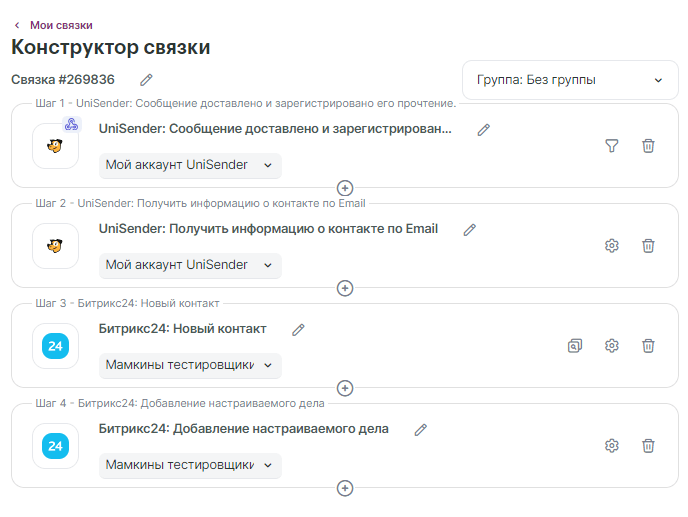Click the Шаг 3 legend label
The image size is (688, 517).
pyautogui.click(x=127, y=304)
